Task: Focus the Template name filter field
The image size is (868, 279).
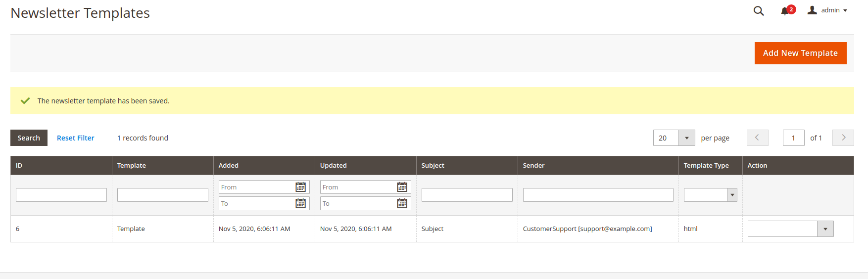Action: pyautogui.click(x=163, y=195)
